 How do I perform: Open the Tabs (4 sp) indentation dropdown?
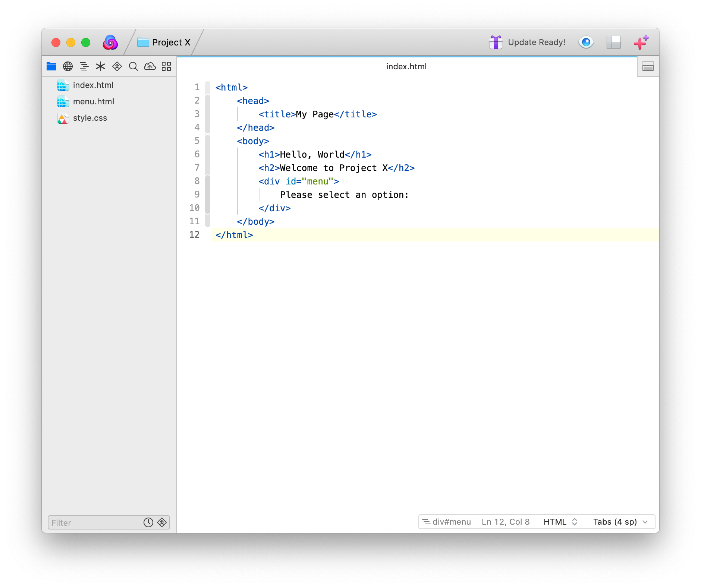pos(620,522)
